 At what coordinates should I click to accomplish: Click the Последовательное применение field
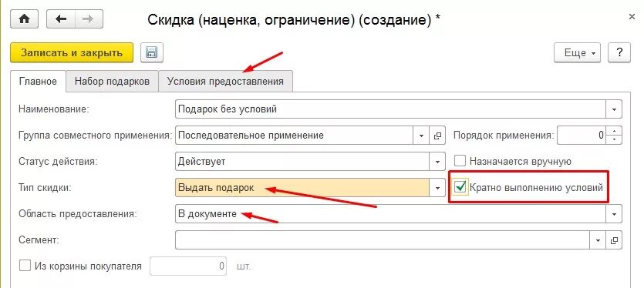(295, 136)
